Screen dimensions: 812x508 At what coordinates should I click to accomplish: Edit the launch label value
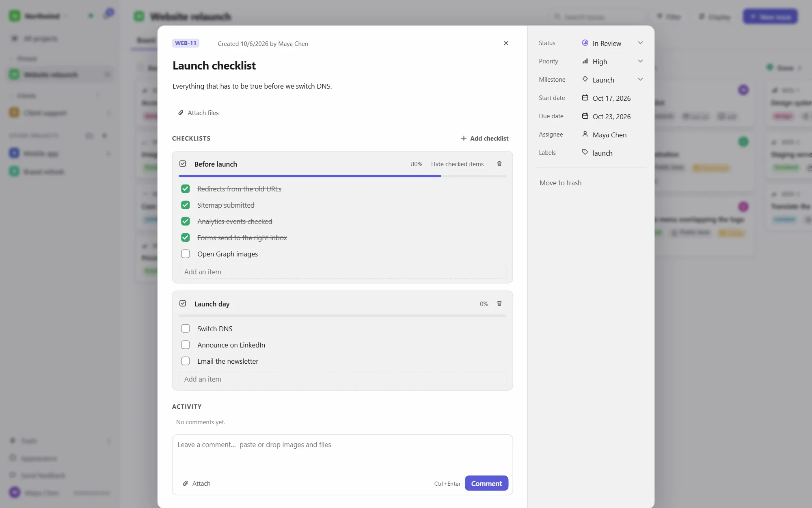[603, 153]
